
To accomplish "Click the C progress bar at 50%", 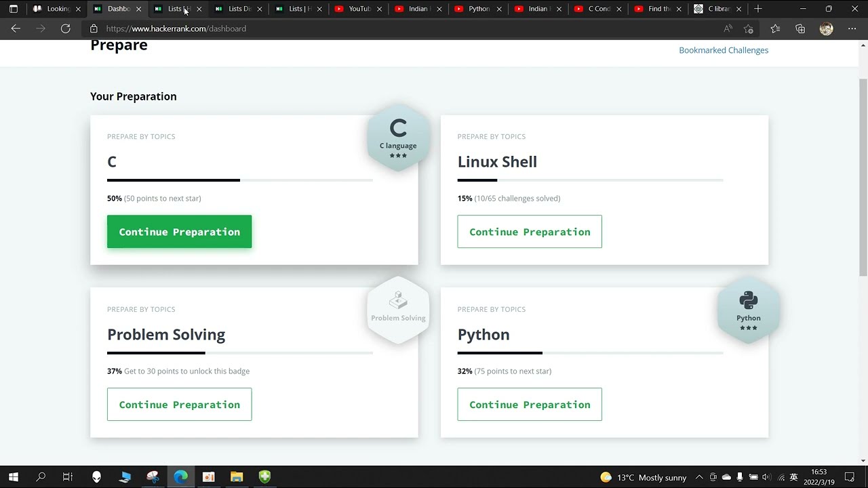I will pyautogui.click(x=240, y=180).
